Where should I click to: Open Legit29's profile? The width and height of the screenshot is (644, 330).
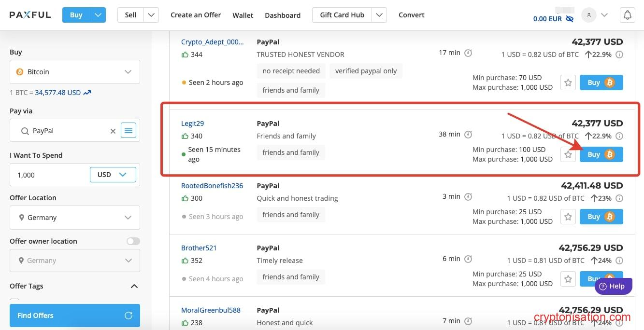coord(192,123)
